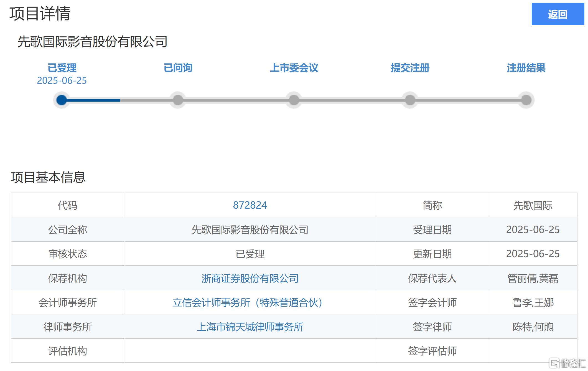Open stock code 872824 link
Image resolution: width=588 pixels, height=371 pixels.
click(250, 205)
